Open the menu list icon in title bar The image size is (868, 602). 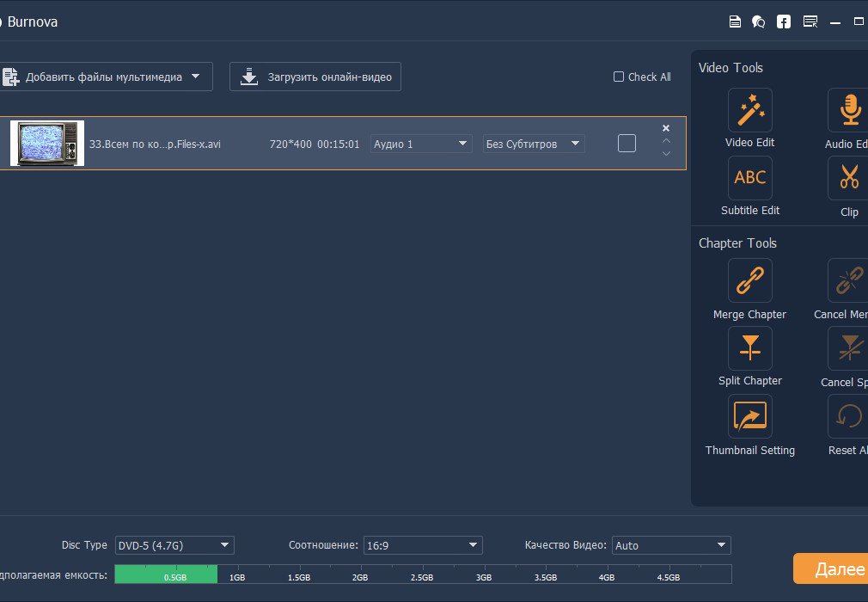pos(810,21)
